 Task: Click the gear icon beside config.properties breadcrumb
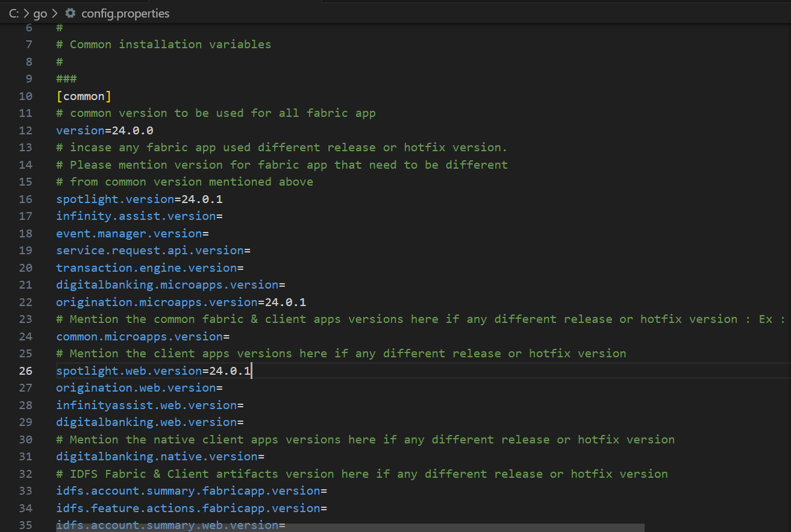[70, 13]
